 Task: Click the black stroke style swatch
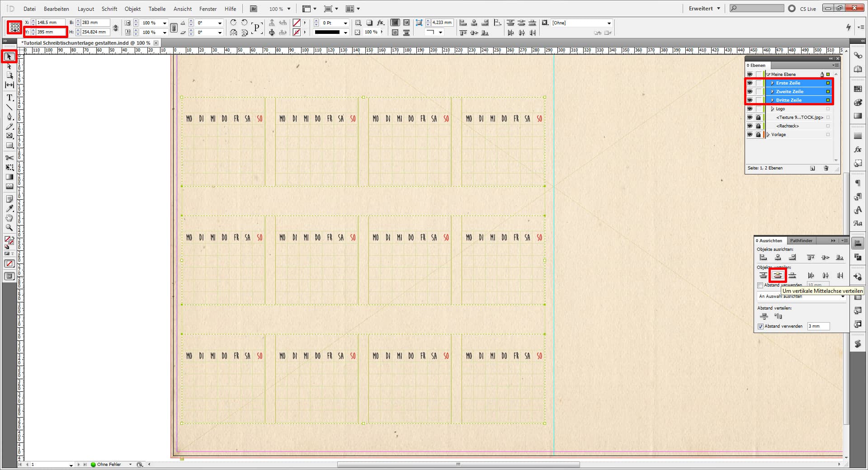tap(327, 32)
